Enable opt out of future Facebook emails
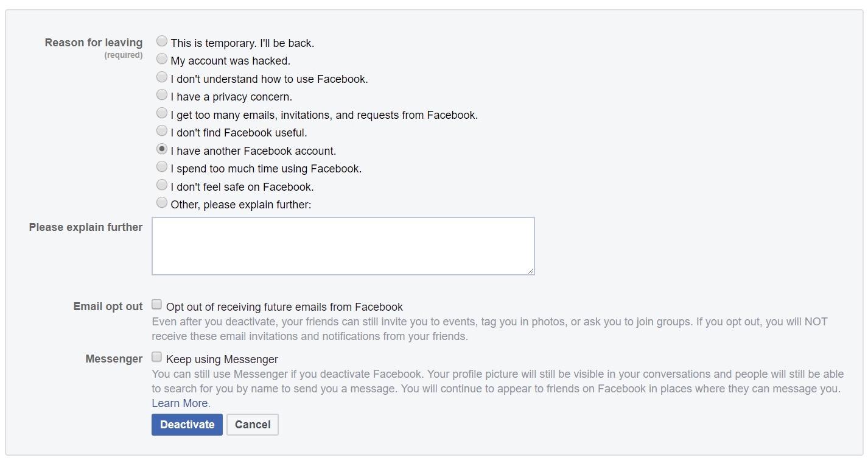 click(157, 305)
